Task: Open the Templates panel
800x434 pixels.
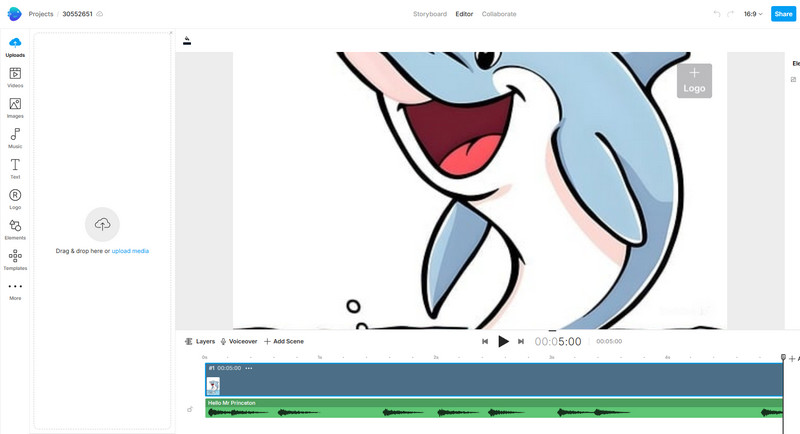Action: point(15,260)
